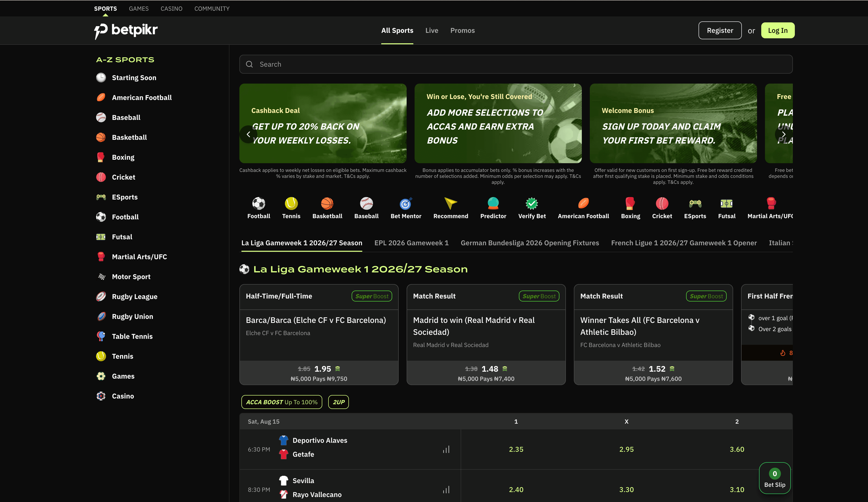The height and width of the screenshot is (502, 868).
Task: Open Table Tennis paddle icon
Action: pyautogui.click(x=101, y=336)
